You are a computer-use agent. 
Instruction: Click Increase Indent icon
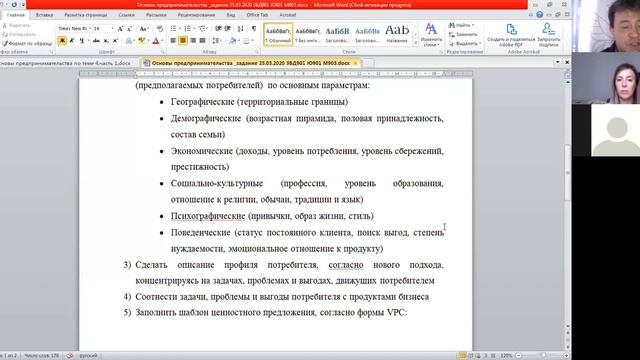point(228,29)
